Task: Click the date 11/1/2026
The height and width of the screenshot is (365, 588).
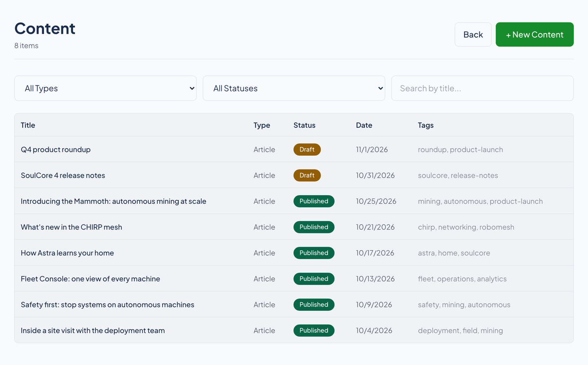Action: (372, 149)
